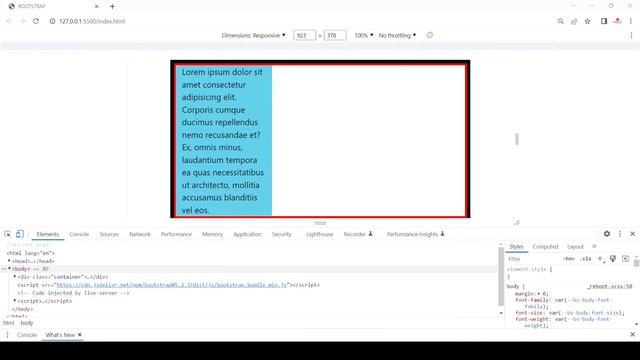The width and height of the screenshot is (640, 360).
Task: Click the styles Filter input field
Action: tap(533, 259)
